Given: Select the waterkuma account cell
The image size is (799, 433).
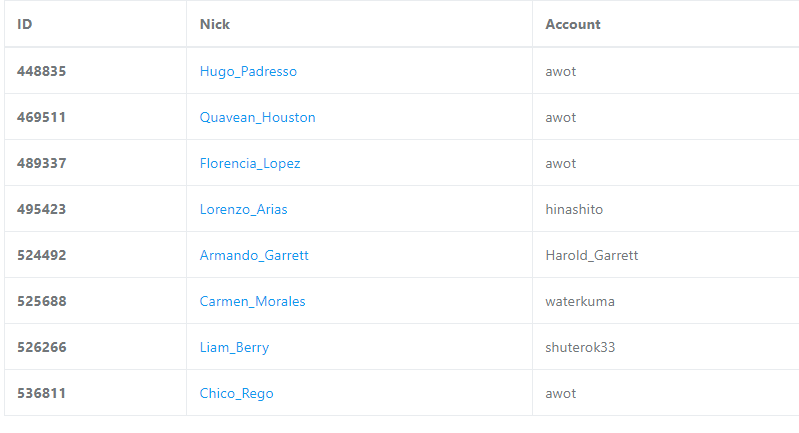Looking at the screenshot, I should pyautogui.click(x=580, y=301).
